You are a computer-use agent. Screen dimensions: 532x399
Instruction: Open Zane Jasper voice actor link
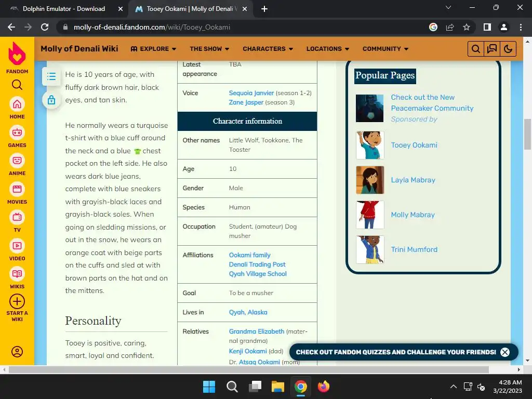[246, 102]
